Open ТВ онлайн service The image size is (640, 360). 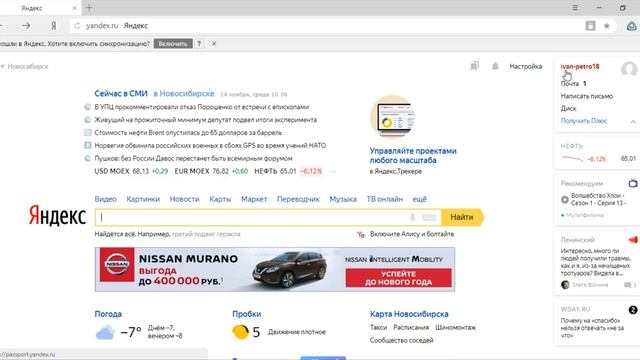click(x=384, y=199)
